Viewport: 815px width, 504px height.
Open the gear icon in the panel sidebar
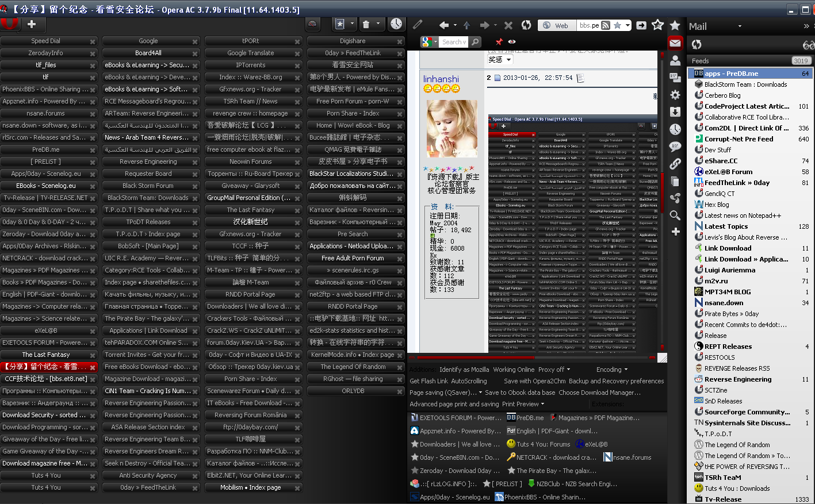point(675,95)
